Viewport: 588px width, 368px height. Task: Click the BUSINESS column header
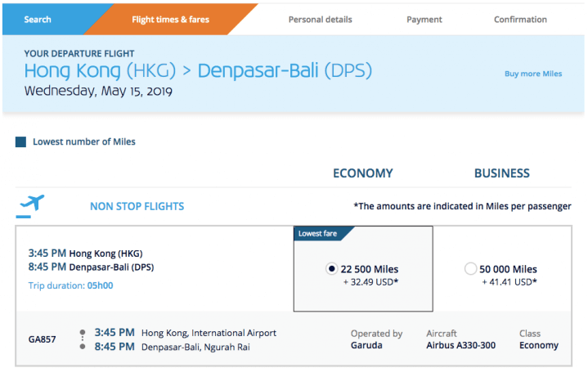tap(502, 173)
